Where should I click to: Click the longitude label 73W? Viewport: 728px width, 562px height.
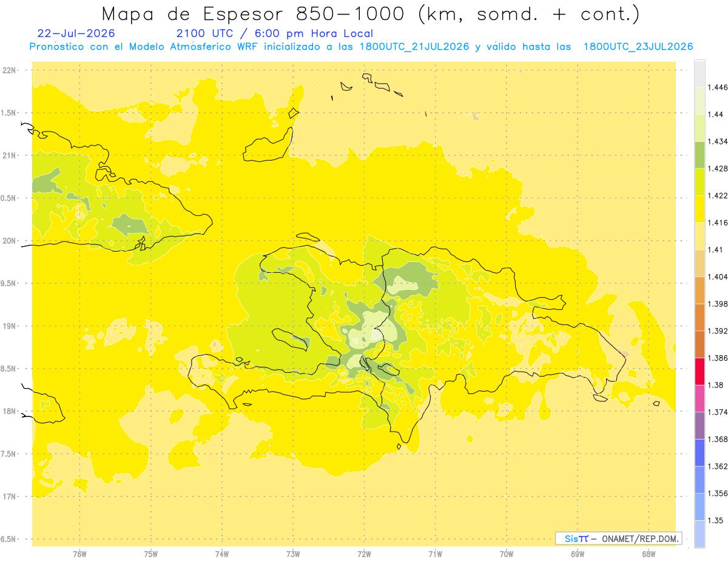pyautogui.click(x=293, y=554)
